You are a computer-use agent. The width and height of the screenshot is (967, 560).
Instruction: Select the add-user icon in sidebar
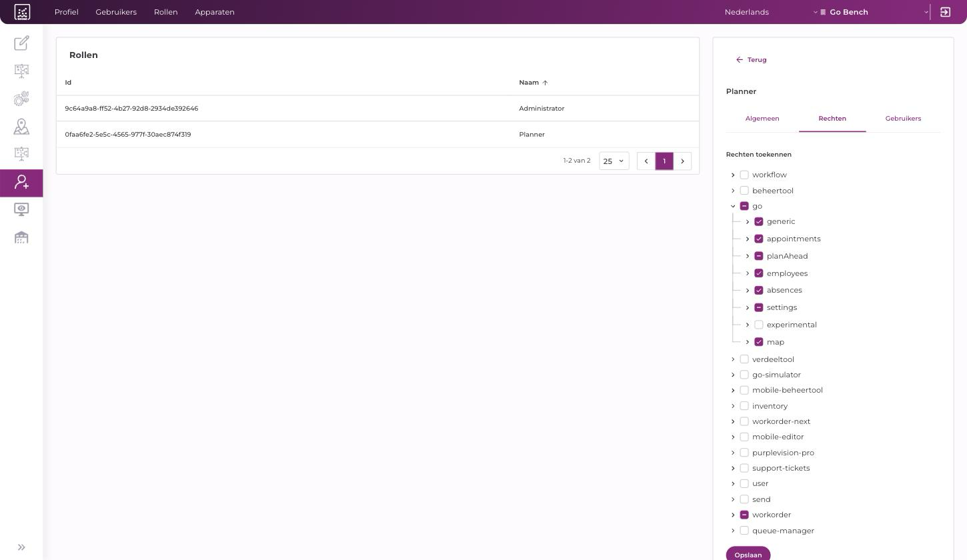pyautogui.click(x=21, y=183)
